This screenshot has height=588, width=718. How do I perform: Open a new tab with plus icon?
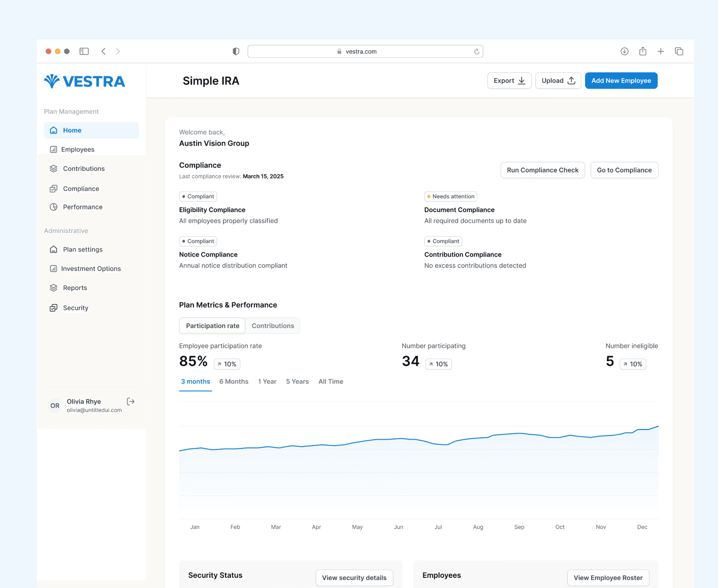661,51
